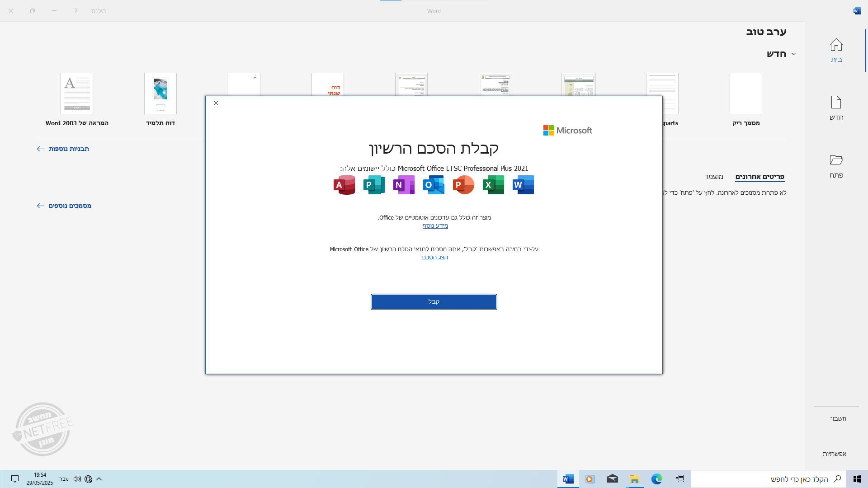
Task: Select the פריטים אחרונים (recent) tab
Action: pos(759,176)
